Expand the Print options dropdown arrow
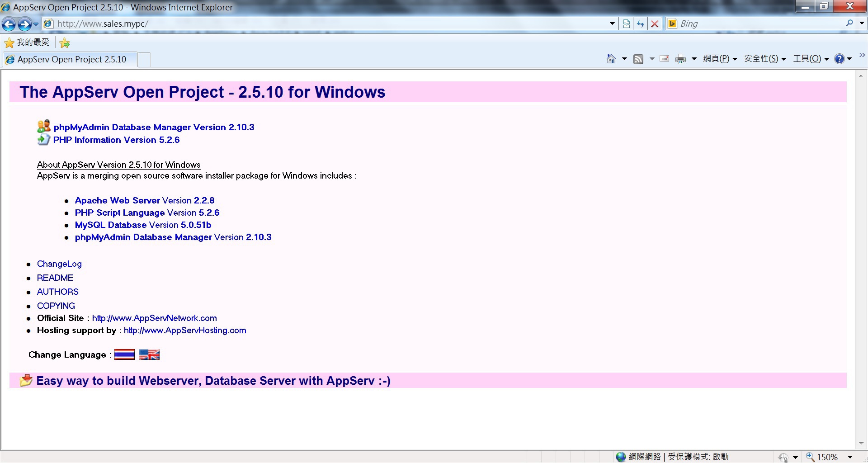Screen dimensions: 868x463 point(693,59)
